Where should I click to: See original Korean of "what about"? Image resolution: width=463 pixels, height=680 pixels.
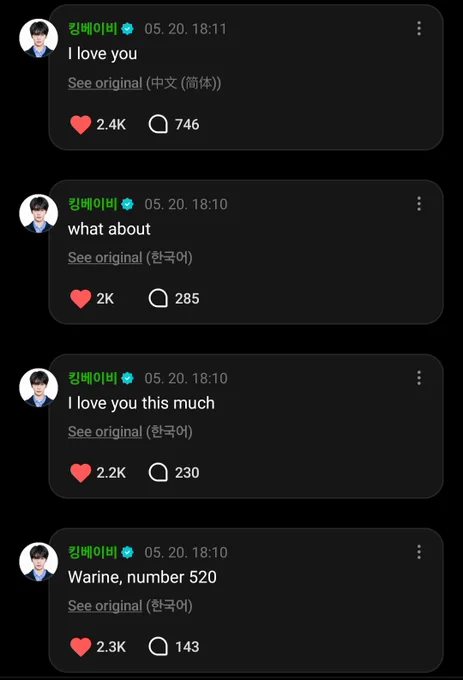tap(105, 257)
